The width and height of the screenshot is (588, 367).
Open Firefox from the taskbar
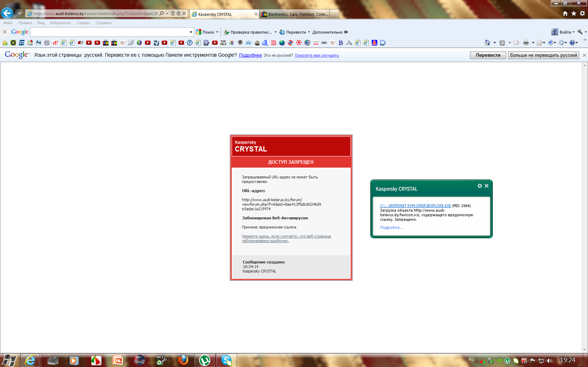183,360
